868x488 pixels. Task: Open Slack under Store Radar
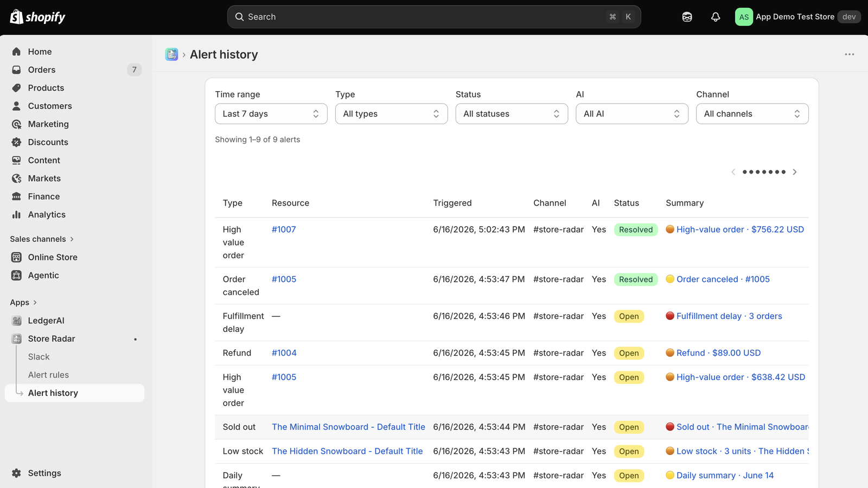click(39, 357)
